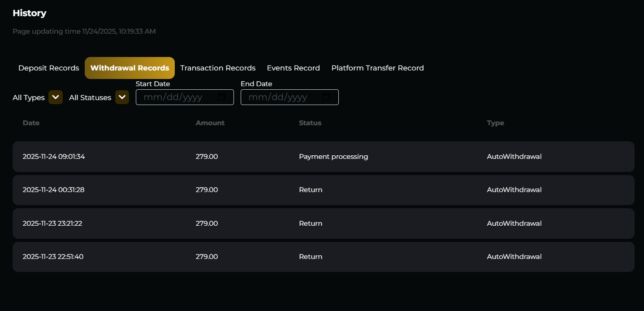The image size is (644, 311).
Task: Click the Payment processing status text
Action: coord(333,157)
